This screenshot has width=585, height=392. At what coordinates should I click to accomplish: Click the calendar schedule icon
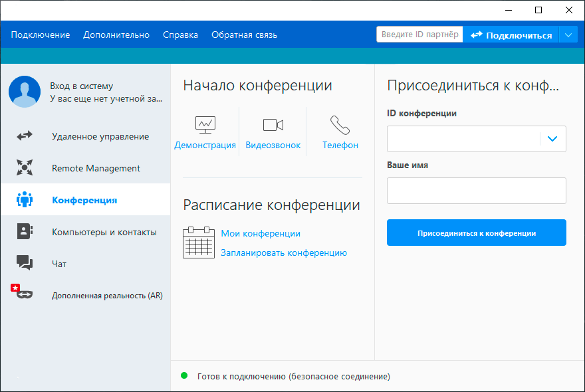click(199, 243)
